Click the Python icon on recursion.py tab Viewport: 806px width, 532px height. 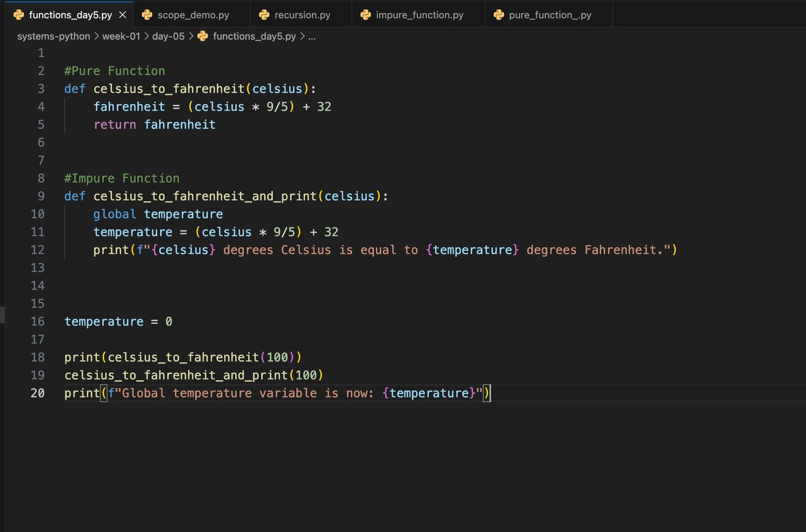264,15
